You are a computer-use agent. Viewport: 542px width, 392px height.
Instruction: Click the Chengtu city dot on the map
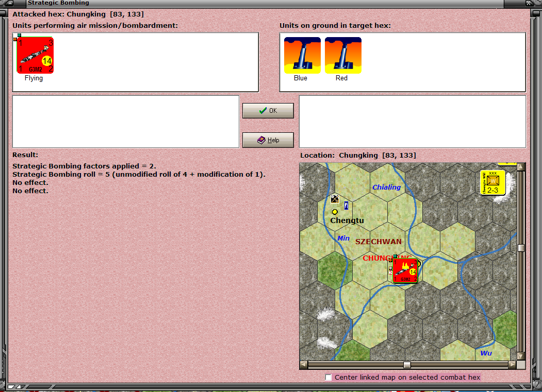click(x=335, y=212)
